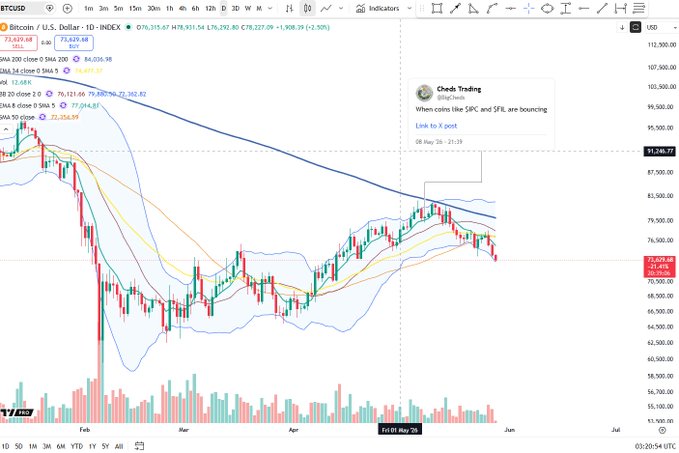Set the range to YTD

(77, 446)
